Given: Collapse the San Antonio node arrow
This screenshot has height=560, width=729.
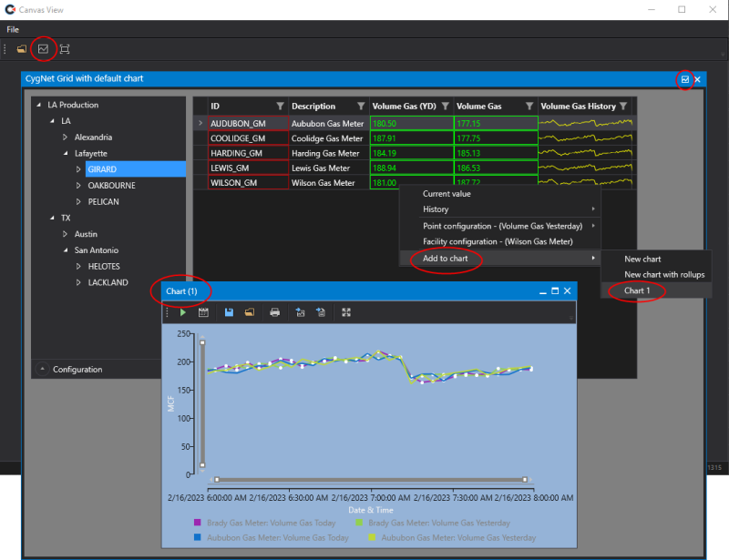Looking at the screenshot, I should [x=66, y=250].
